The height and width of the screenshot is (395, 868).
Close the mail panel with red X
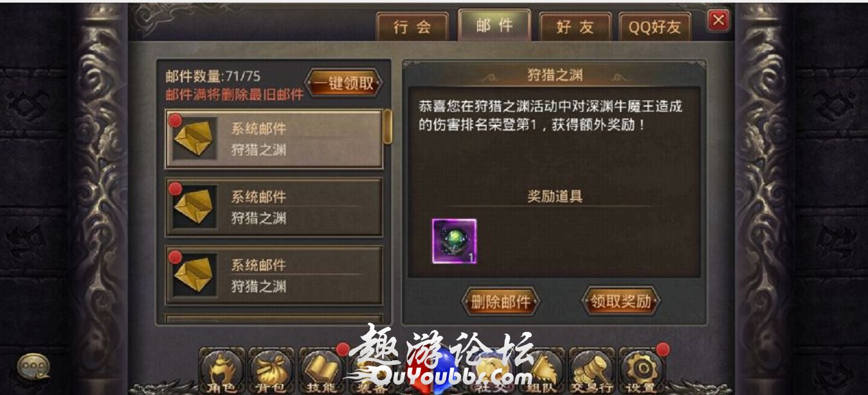[x=718, y=21]
